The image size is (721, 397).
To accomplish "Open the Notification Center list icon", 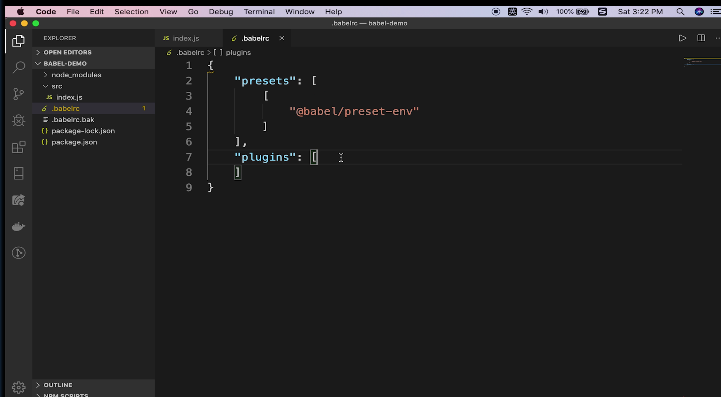I will (x=716, y=12).
